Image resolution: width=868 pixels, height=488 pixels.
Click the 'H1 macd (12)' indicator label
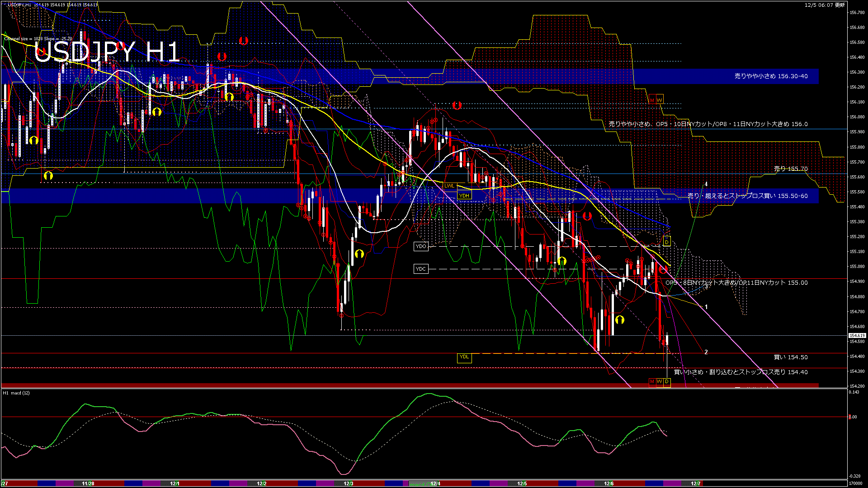(17, 393)
